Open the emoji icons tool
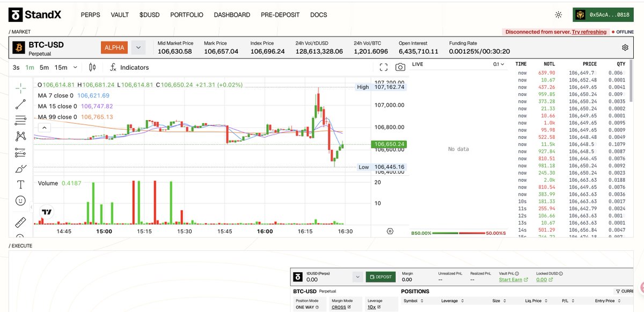This screenshot has height=312, width=644. (x=21, y=201)
